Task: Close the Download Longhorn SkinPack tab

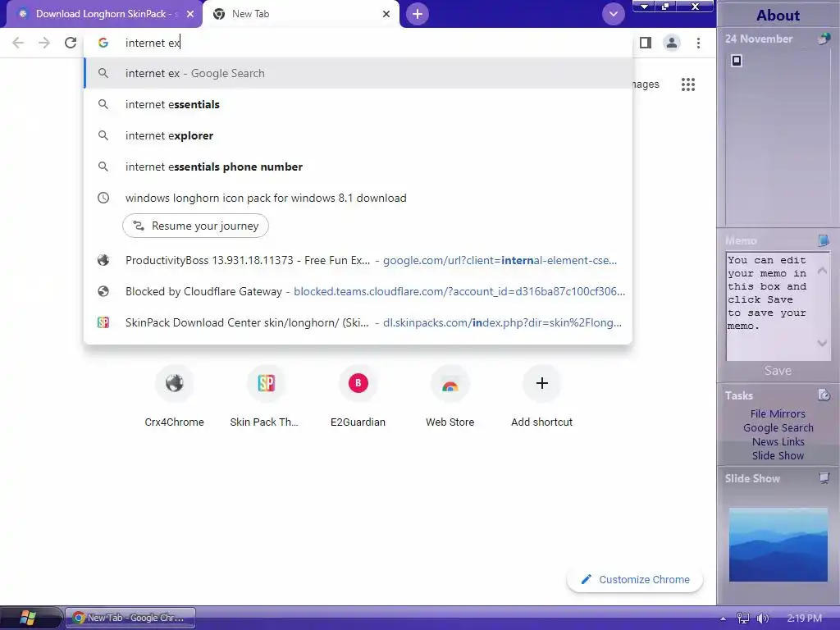Action: point(190,14)
